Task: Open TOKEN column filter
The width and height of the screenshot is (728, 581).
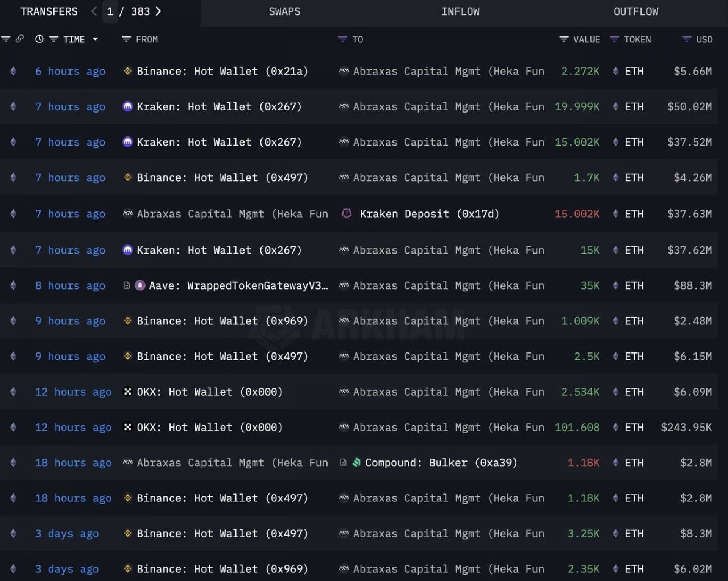Action: pos(614,39)
